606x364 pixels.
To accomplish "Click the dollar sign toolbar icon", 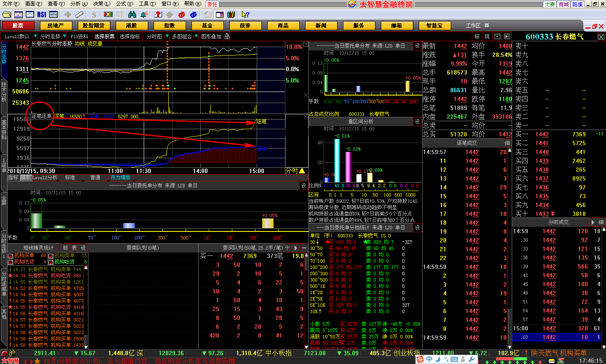I will tap(94, 14).
